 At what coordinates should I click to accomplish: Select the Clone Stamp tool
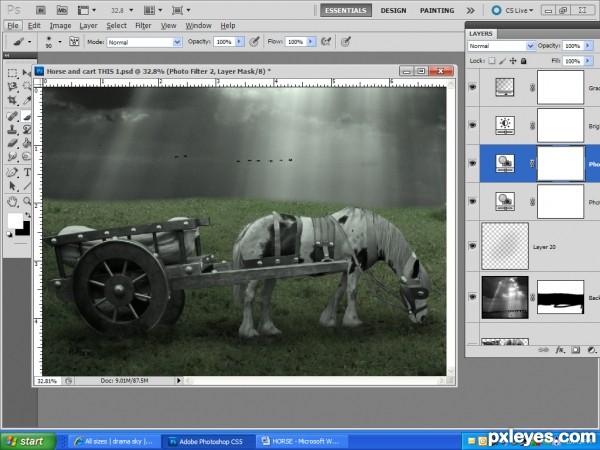click(x=12, y=129)
